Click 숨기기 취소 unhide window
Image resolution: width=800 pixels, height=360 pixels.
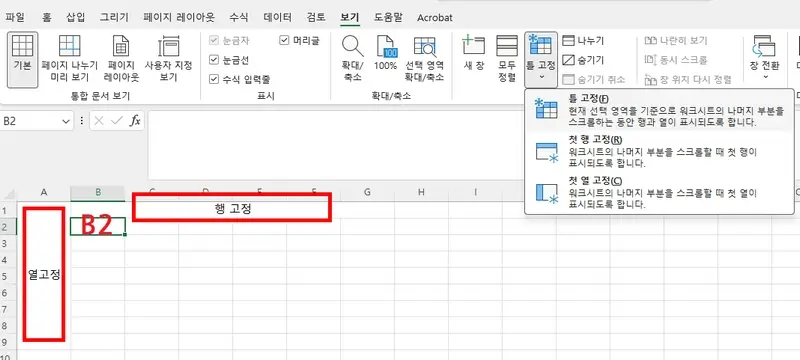pyautogui.click(x=593, y=80)
